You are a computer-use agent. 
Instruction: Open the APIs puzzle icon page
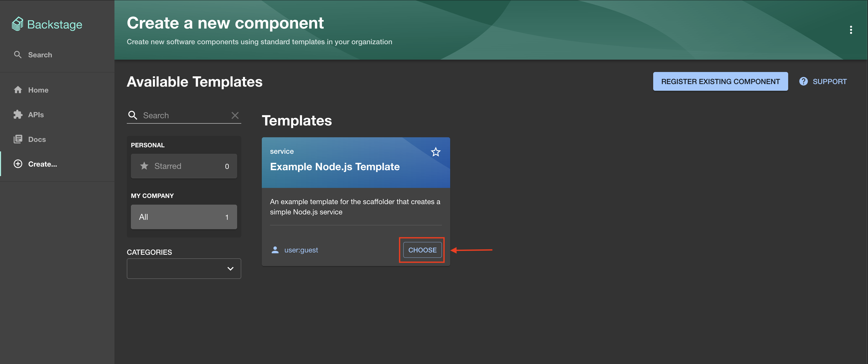18,115
